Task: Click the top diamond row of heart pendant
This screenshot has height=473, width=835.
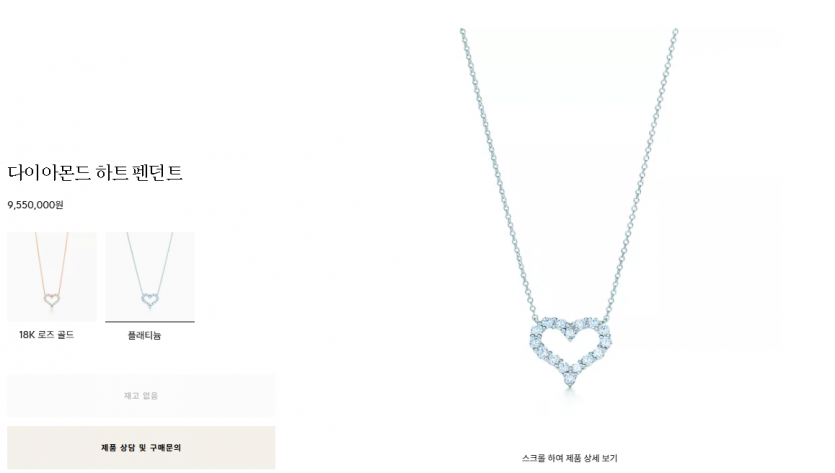Action: point(570,325)
